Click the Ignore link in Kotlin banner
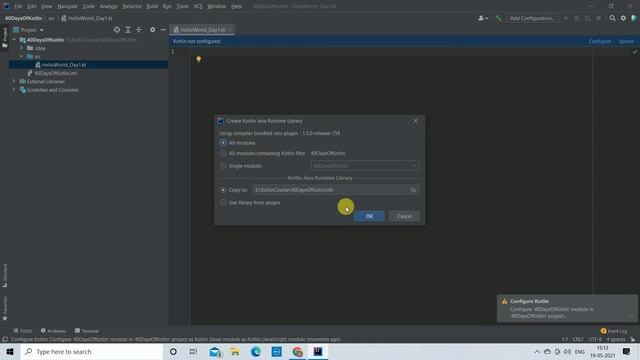The image size is (640, 360). coord(626,41)
